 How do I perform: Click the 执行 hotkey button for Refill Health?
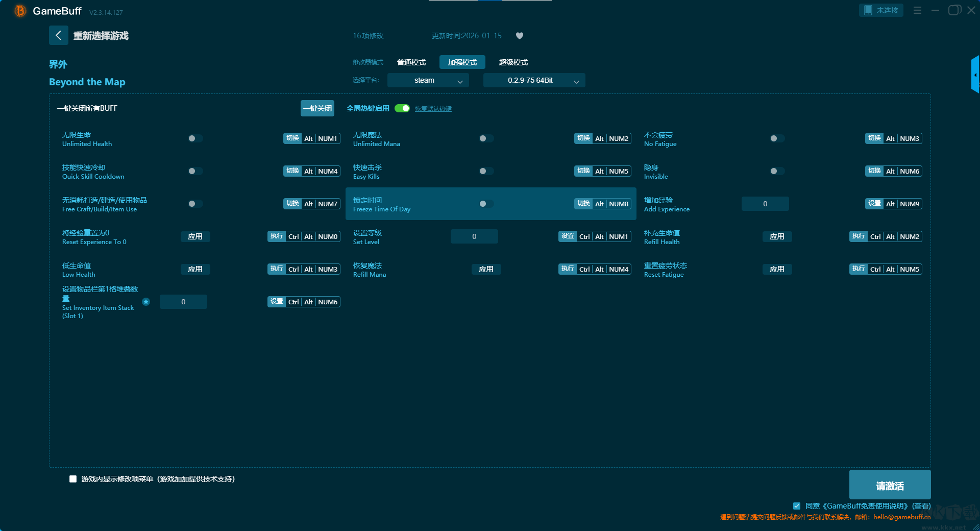tap(859, 236)
